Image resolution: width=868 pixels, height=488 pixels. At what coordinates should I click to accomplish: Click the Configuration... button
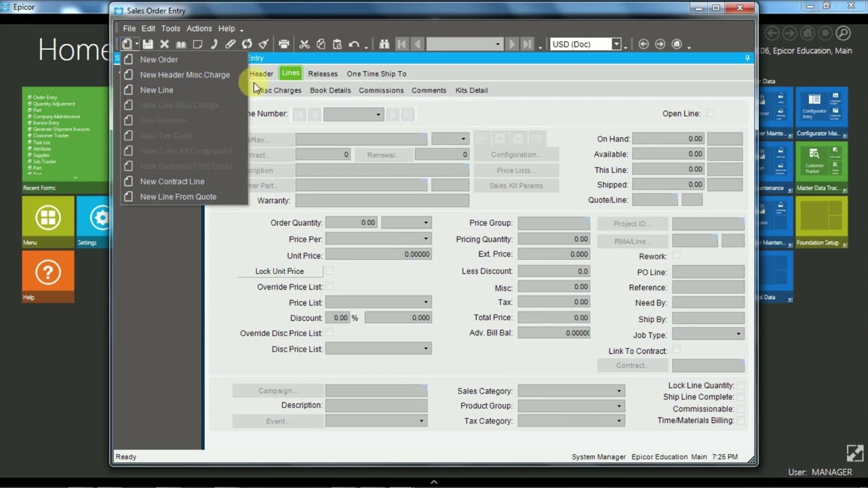[516, 155]
